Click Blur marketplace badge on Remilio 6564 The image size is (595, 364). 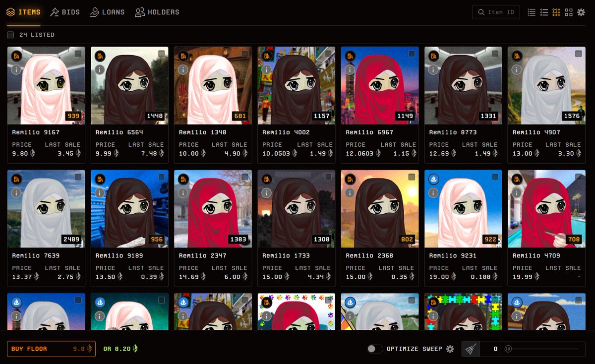point(100,56)
